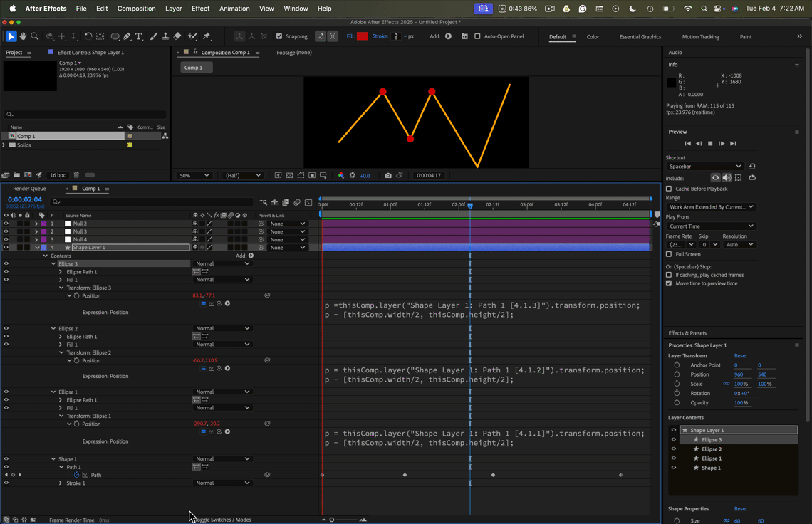Click the red Fill color swatch
Screen dimensions: 812x524
point(363,36)
